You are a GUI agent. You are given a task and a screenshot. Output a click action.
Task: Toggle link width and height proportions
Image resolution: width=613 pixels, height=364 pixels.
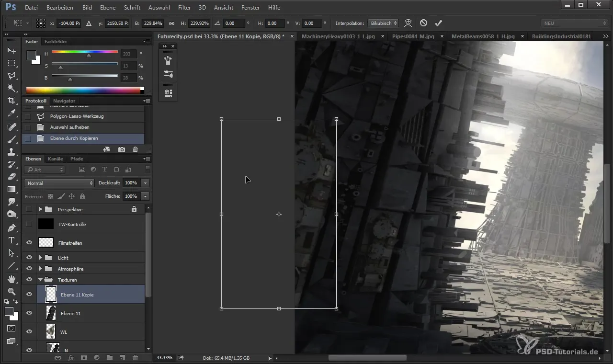(171, 23)
